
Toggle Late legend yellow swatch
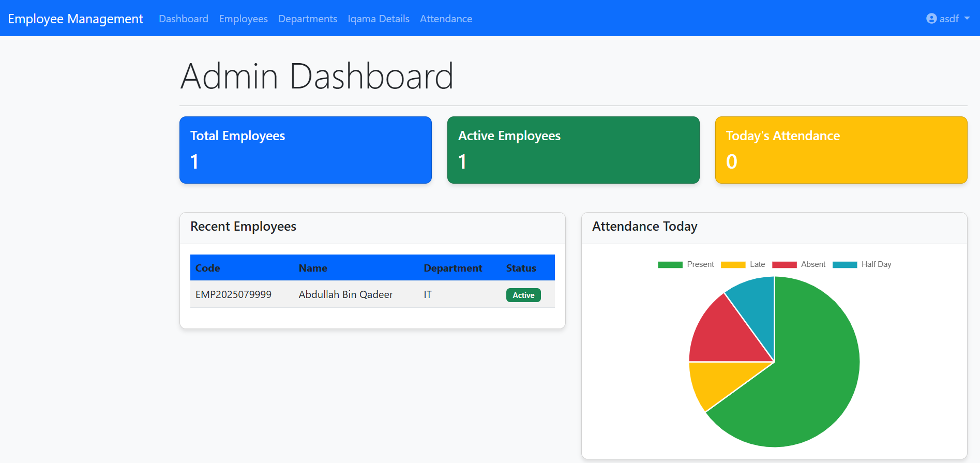coord(733,264)
